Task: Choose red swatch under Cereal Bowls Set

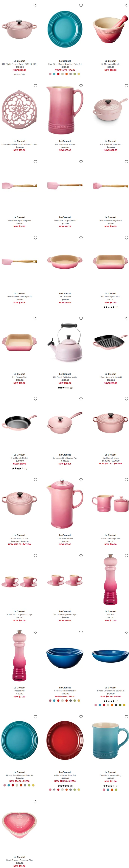Action: [x=58, y=701]
